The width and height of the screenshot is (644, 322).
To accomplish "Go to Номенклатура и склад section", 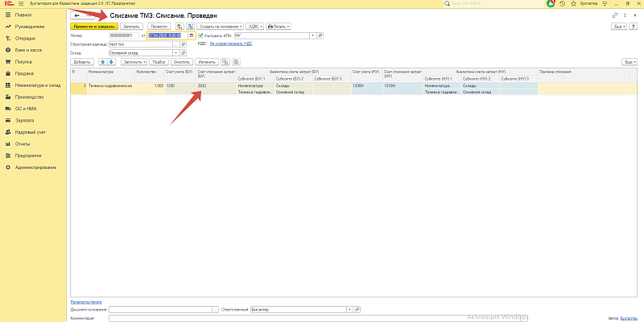I will pyautogui.click(x=39, y=84).
